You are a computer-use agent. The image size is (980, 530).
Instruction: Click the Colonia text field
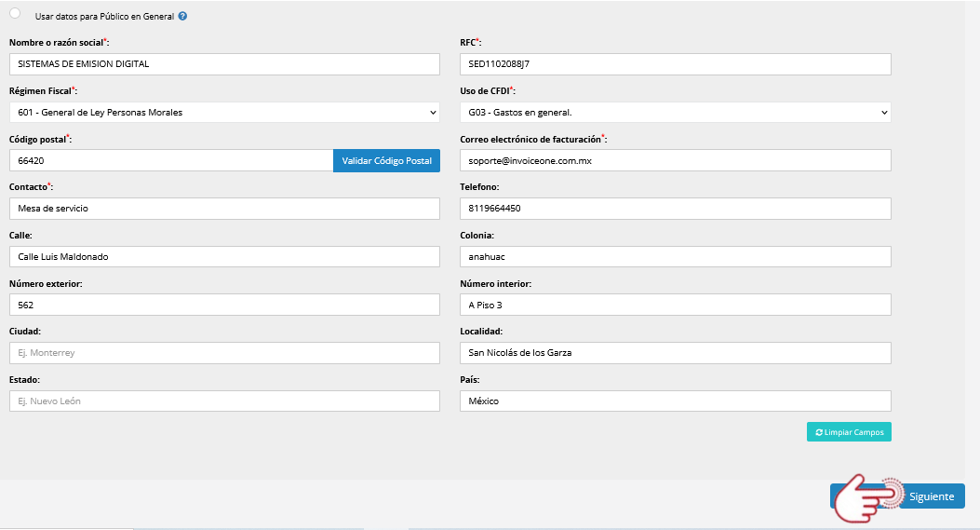(675, 257)
